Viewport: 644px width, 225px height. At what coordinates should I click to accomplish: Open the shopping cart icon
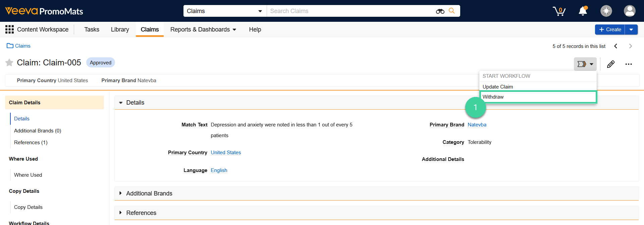pyautogui.click(x=559, y=11)
